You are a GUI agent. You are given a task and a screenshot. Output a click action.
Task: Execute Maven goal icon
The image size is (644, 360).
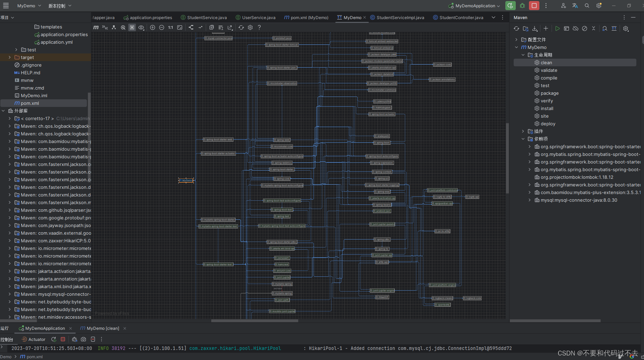[566, 29]
